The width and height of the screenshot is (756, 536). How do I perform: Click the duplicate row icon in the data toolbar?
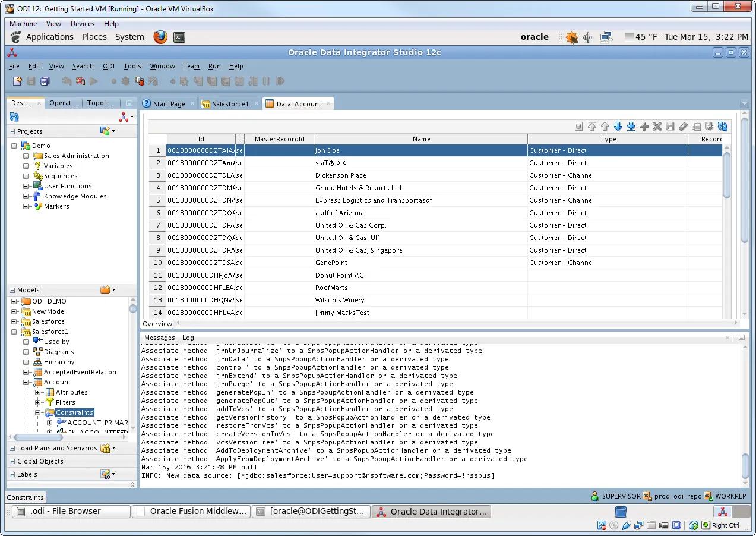coord(697,127)
